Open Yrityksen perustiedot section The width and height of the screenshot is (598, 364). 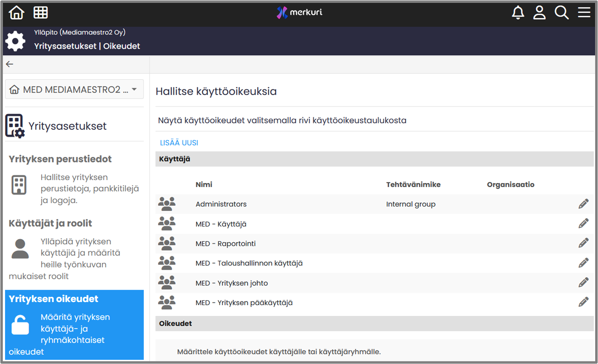pos(60,159)
